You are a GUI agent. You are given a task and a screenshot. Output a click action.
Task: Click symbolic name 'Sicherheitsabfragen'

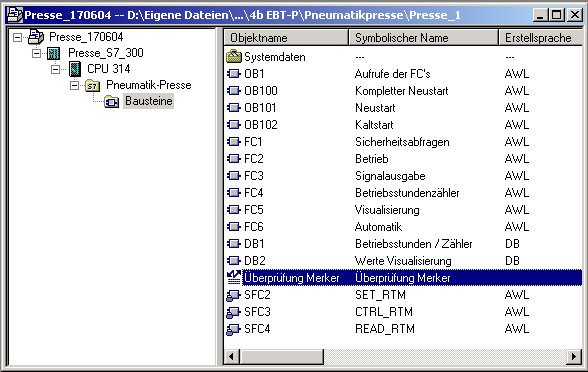pyautogui.click(x=402, y=142)
